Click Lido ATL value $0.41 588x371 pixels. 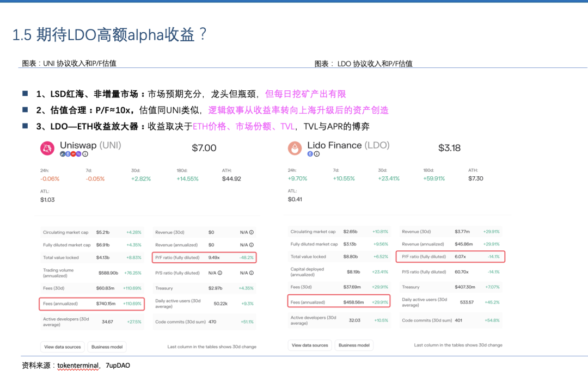point(295,199)
